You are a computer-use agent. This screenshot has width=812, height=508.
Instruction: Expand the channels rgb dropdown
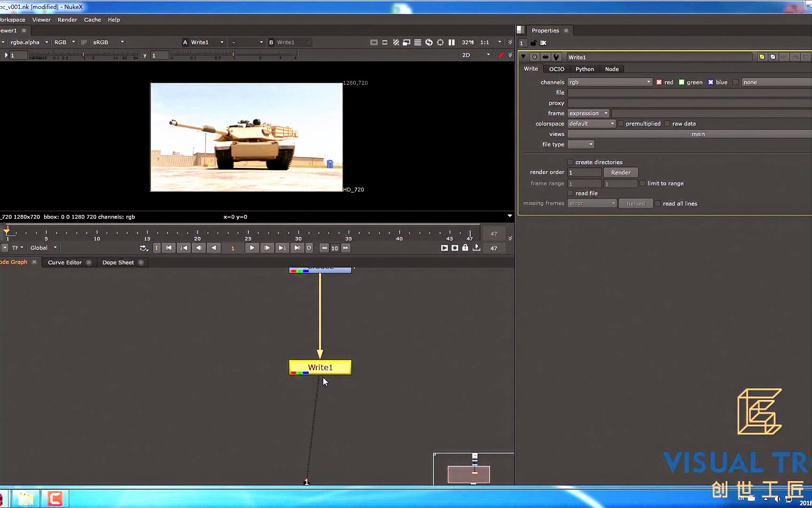(609, 82)
